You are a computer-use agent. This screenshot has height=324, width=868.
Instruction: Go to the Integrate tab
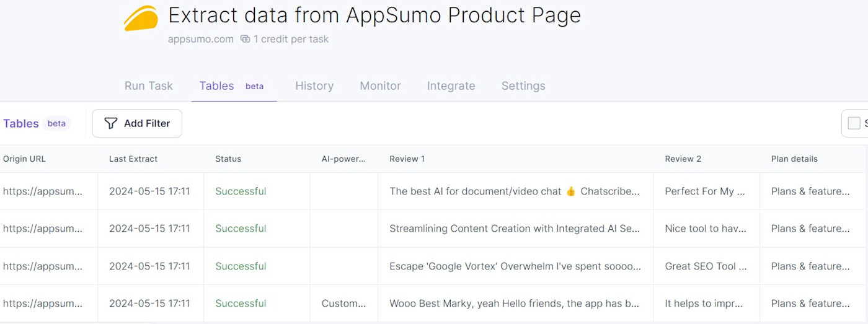tap(451, 86)
